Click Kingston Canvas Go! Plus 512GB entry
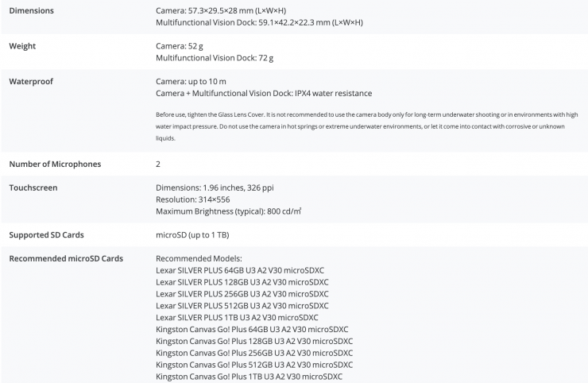Image resolution: width=588 pixels, height=383 pixels. point(254,364)
